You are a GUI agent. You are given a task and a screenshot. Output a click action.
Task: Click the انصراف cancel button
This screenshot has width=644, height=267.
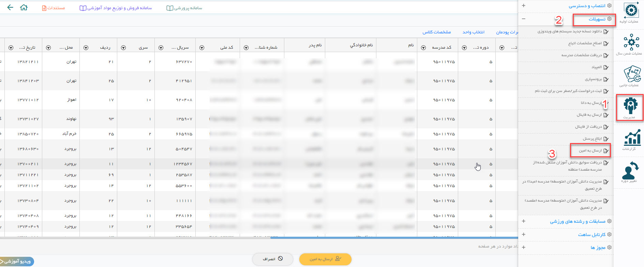tap(273, 259)
